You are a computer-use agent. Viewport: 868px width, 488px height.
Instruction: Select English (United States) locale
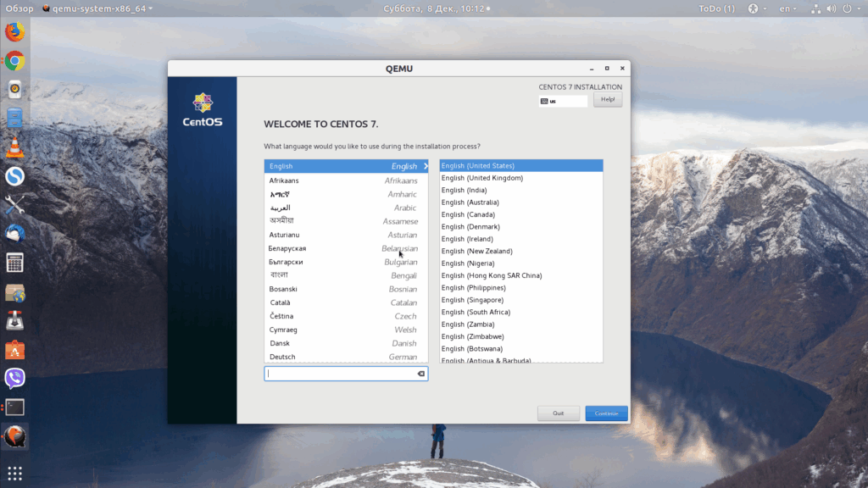coord(521,165)
